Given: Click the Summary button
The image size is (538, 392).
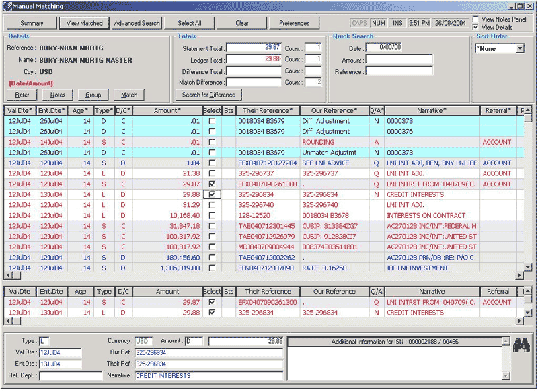Looking at the screenshot, I should 32,23.
